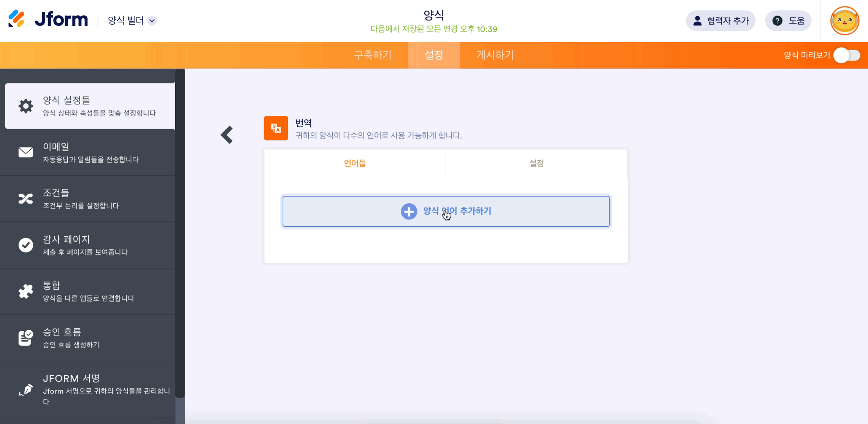Click the Jform logo icon
The image size is (868, 424).
[17, 19]
